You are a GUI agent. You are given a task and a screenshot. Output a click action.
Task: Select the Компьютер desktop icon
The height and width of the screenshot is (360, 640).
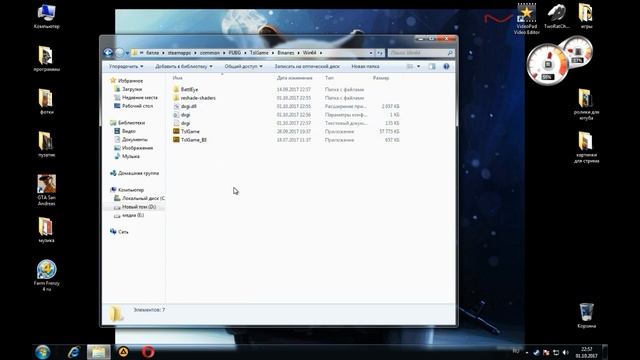(x=47, y=16)
